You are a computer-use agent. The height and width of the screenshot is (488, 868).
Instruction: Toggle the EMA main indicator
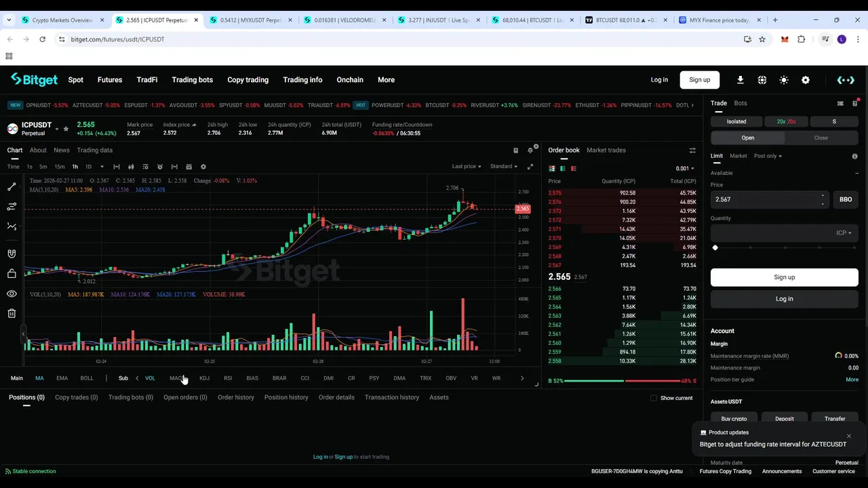point(62,378)
